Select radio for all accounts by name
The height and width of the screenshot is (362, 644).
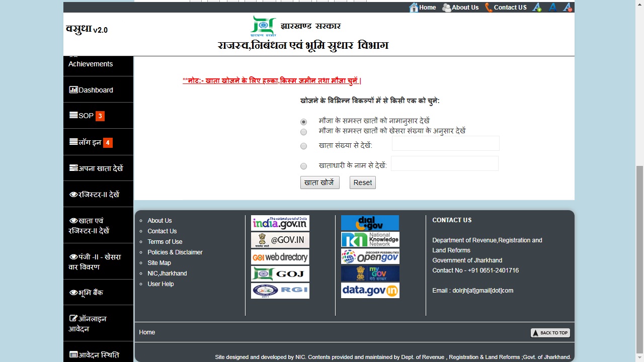(303, 122)
